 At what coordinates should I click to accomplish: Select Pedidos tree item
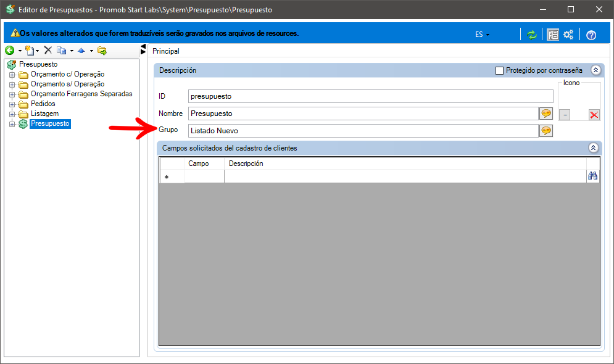[x=43, y=104]
